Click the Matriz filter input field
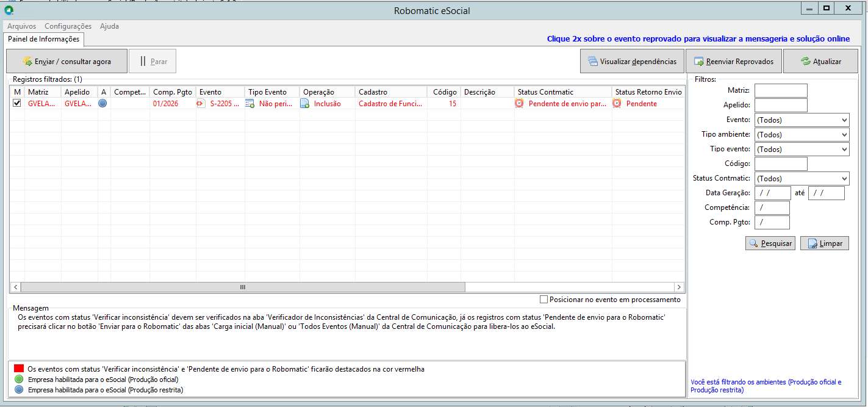The height and width of the screenshot is (407, 868). 781,91
